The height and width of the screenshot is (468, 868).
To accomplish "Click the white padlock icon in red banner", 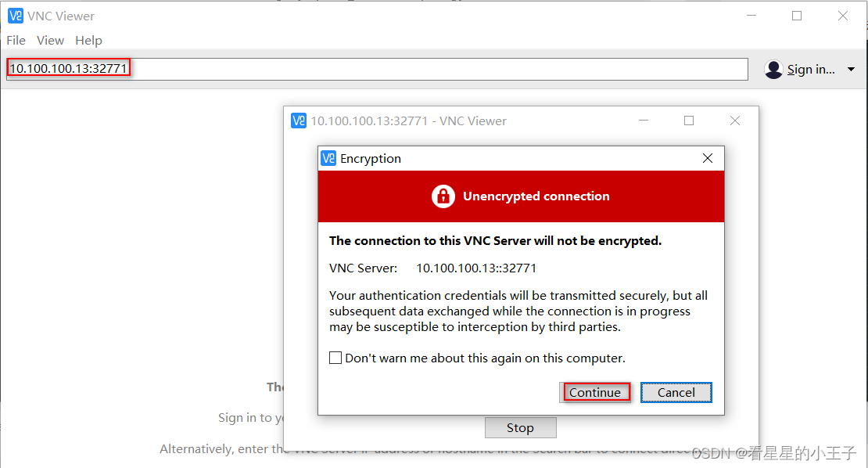I will 443,196.
